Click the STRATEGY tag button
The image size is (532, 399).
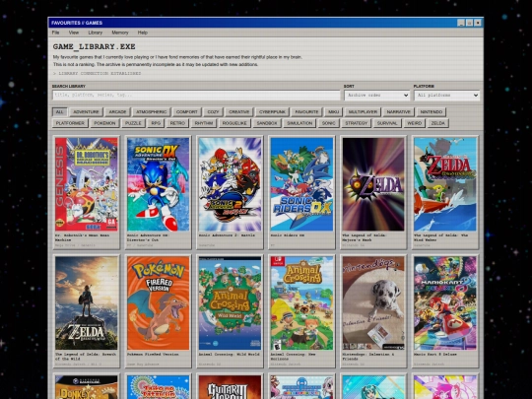coord(357,123)
